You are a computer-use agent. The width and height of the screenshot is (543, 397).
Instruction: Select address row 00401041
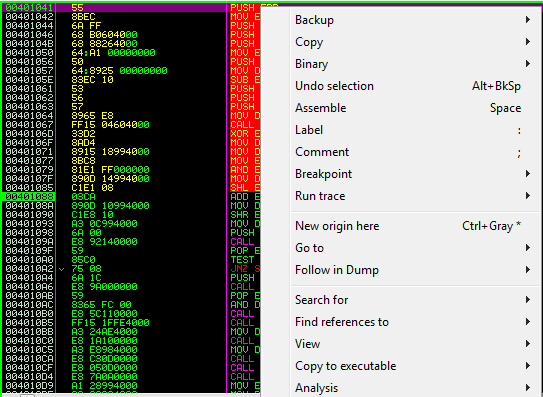[29, 8]
